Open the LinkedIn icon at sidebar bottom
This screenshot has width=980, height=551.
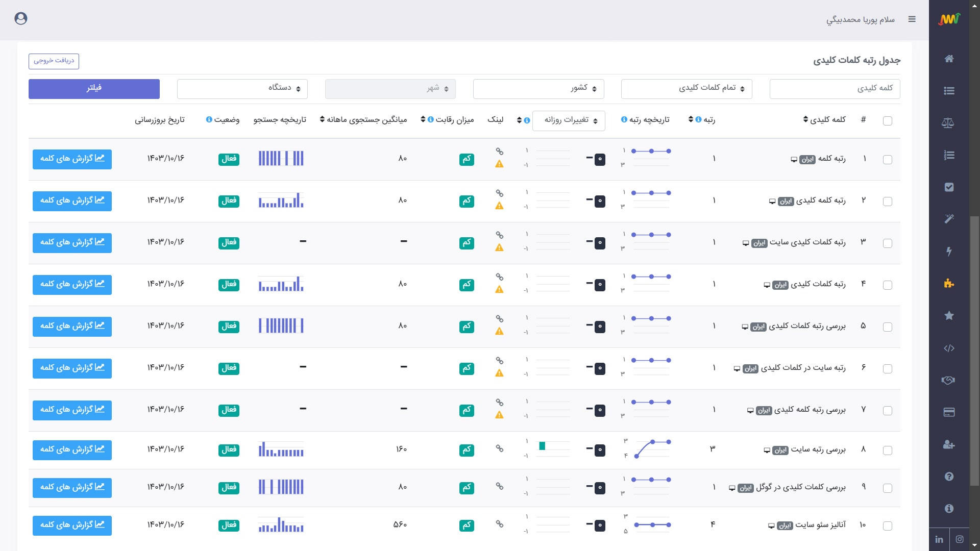coord(939,539)
